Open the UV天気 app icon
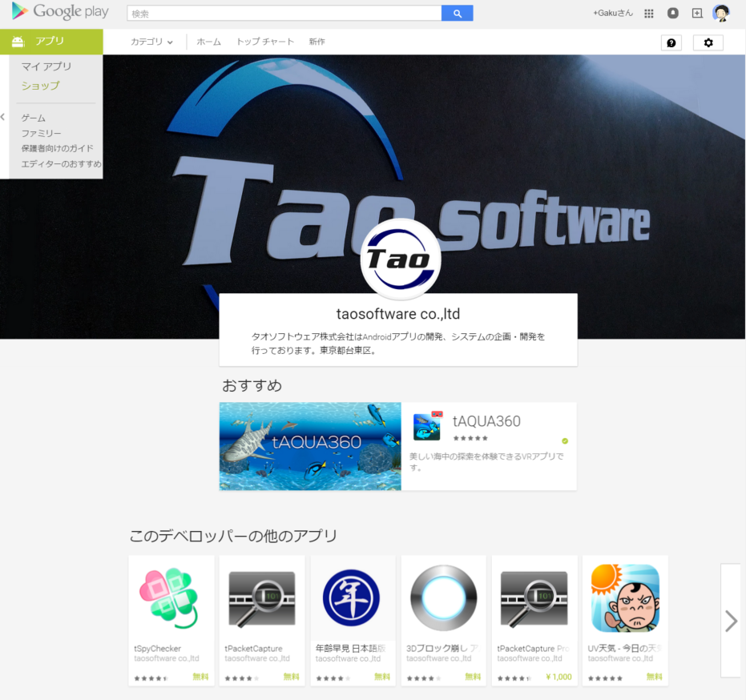Screen dimensions: 746x700 [x=625, y=597]
